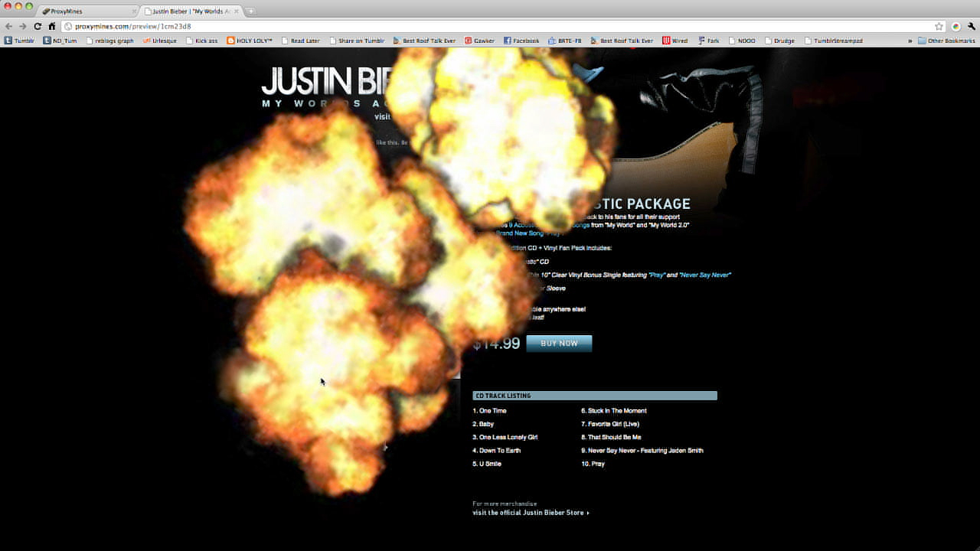Screen dimensions: 980x551
Task: Click the CD TRACK LISTING header
Action: [595, 396]
